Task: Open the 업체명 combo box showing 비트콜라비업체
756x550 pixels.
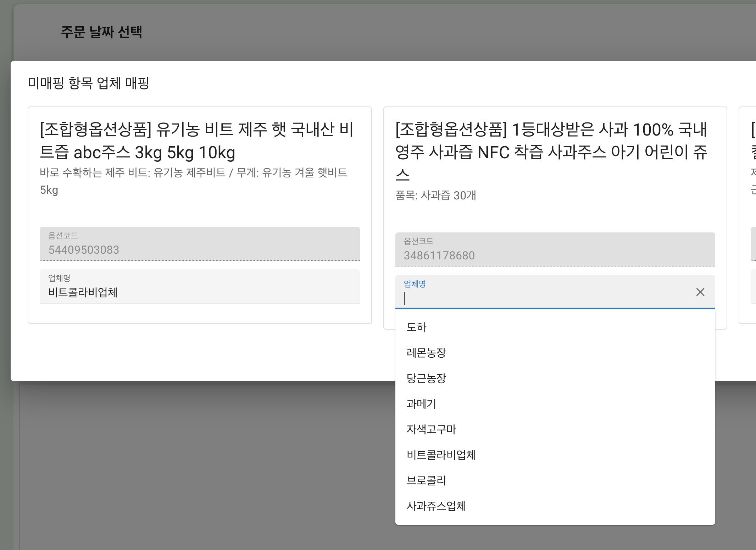Action: point(199,292)
